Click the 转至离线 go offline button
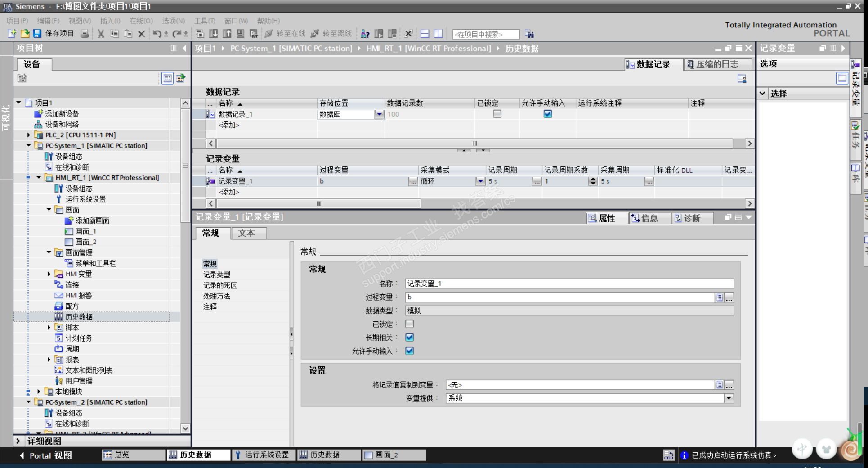Viewport: 868px width, 468px height. (331, 34)
